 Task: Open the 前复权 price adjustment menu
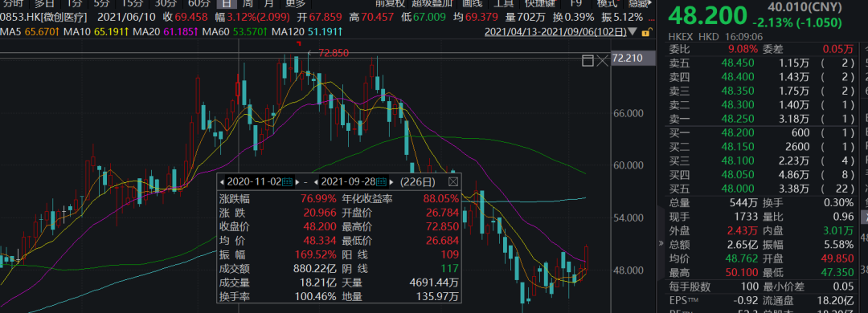(391, 3)
